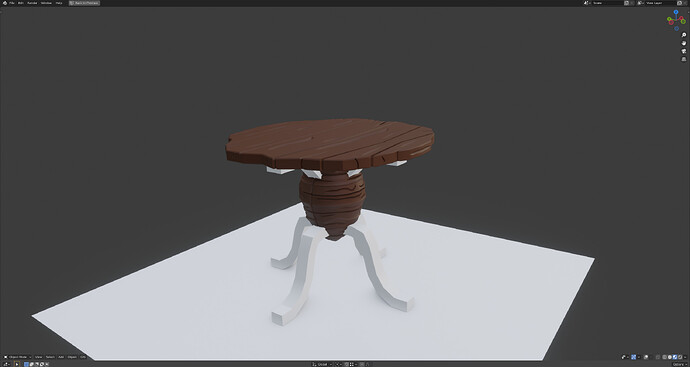Click the Back to Previous button
The width and height of the screenshot is (690, 367).
point(84,3)
